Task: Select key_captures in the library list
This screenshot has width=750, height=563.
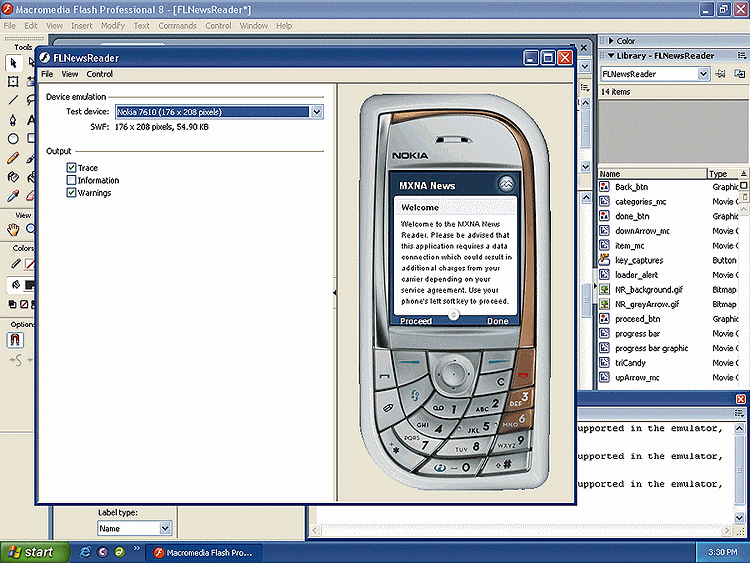Action: [x=639, y=260]
